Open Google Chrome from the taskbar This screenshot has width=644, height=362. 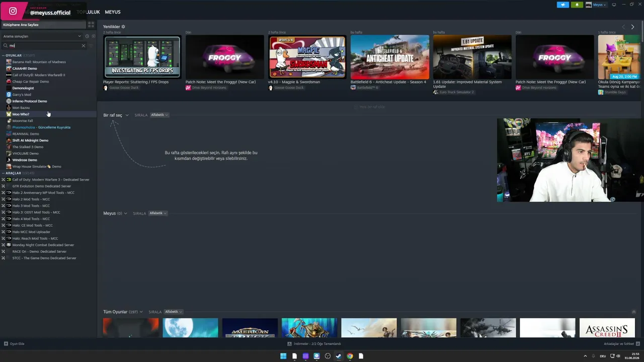click(x=350, y=356)
